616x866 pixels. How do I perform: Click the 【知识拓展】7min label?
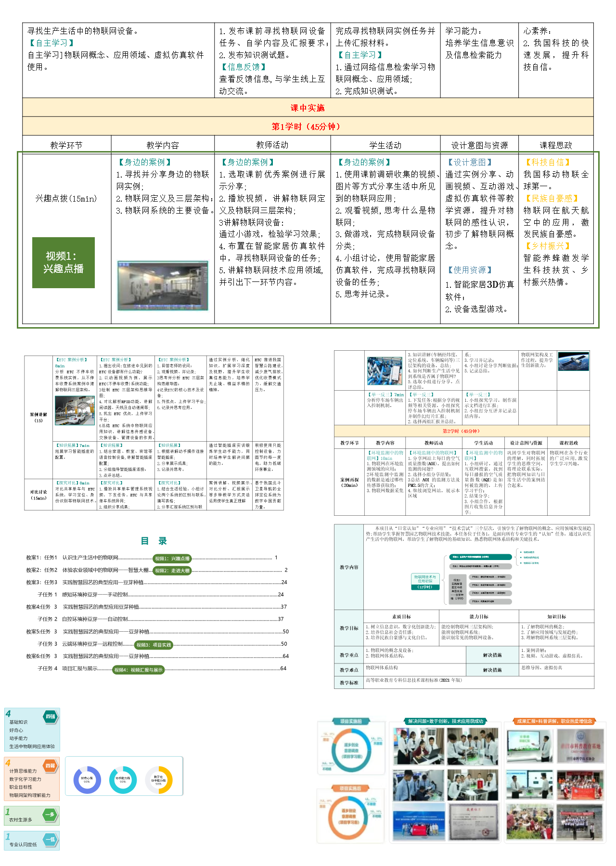(72, 446)
